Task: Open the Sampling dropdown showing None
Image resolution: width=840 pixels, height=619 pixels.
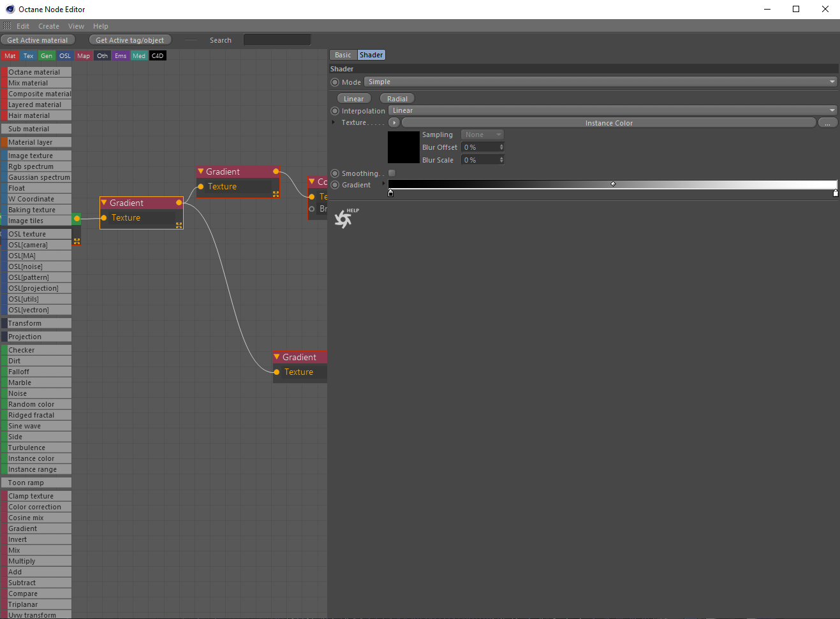Action: pyautogui.click(x=482, y=135)
